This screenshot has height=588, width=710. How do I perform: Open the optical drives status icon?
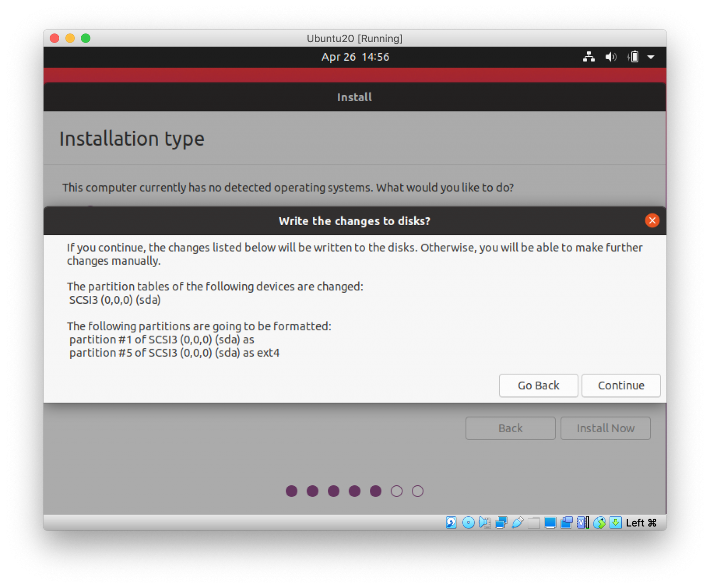tap(468, 522)
